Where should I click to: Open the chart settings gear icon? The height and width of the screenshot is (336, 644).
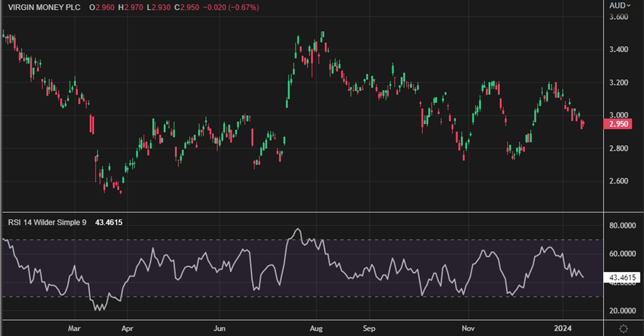(x=624, y=329)
